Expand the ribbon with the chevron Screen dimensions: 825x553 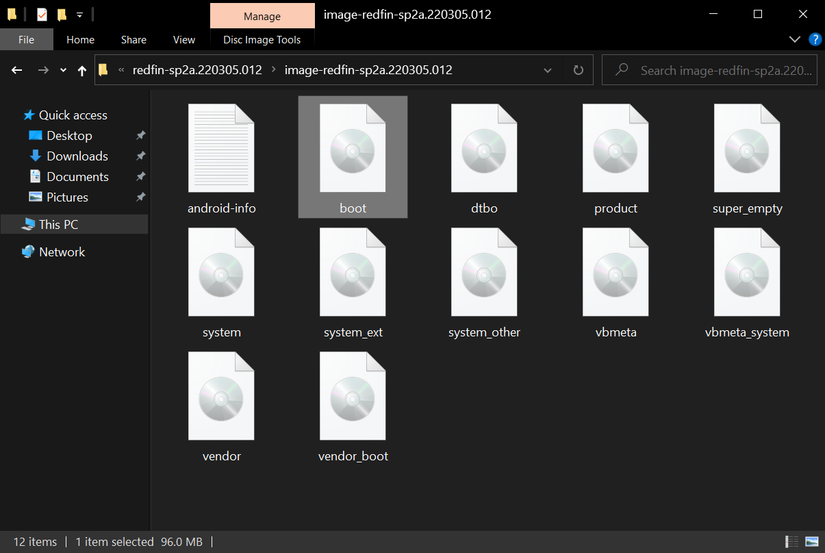[x=794, y=39]
